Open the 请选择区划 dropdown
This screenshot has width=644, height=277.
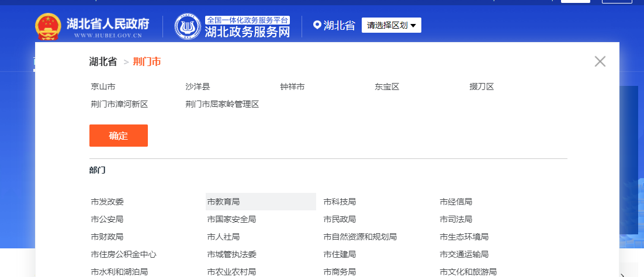[x=391, y=25]
